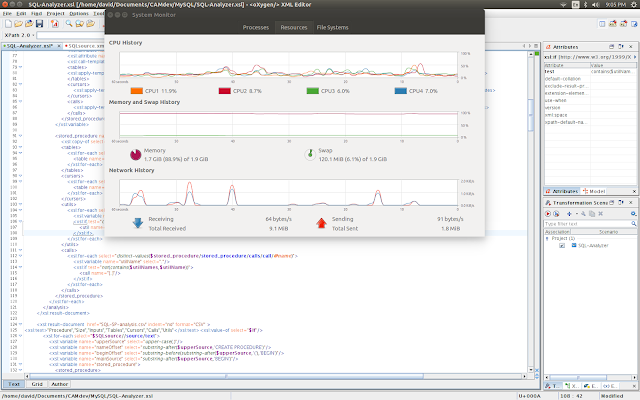The image size is (640, 400).
Task: Close the SQL-Analyzer.xsl editor tab
Action: pyautogui.click(x=59, y=46)
